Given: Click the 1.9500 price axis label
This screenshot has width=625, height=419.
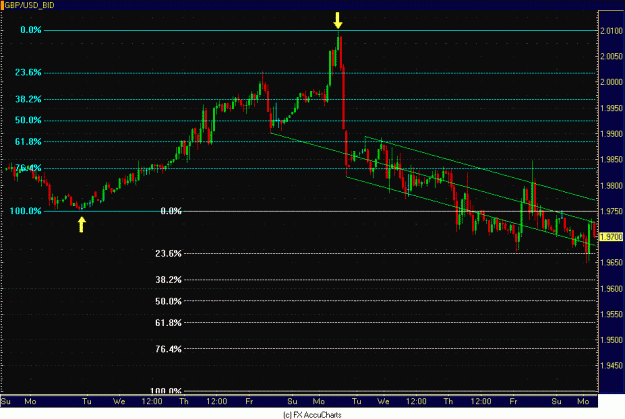Looking at the screenshot, I should (x=611, y=340).
